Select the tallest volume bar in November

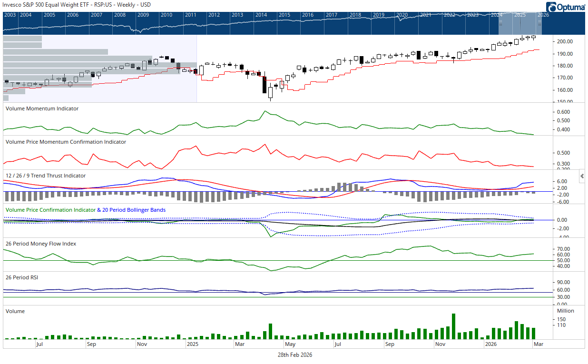coord(453,326)
